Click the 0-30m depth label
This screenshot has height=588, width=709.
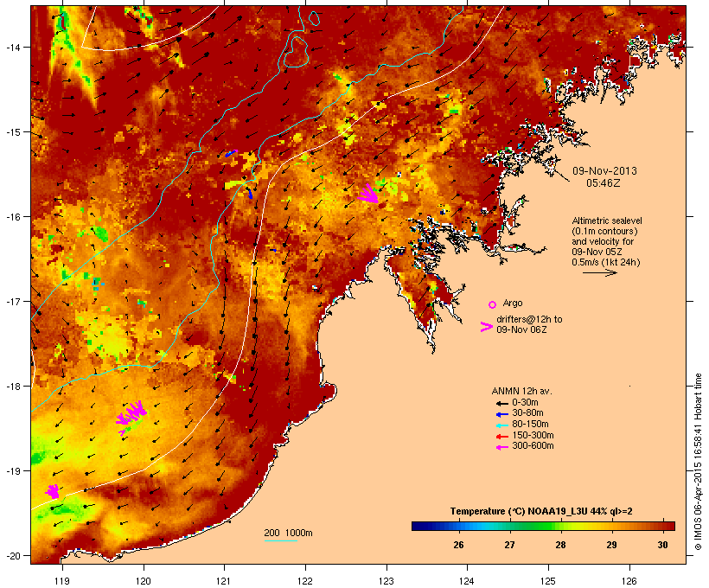[525, 403]
